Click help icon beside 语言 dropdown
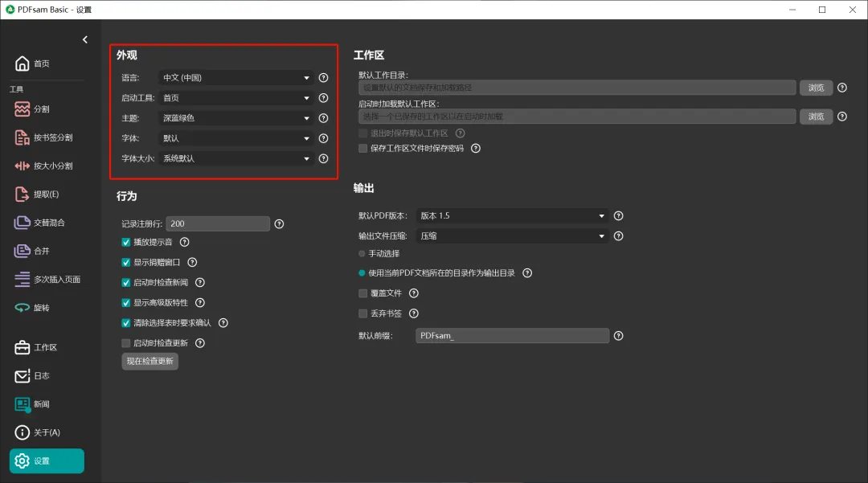 coord(324,78)
